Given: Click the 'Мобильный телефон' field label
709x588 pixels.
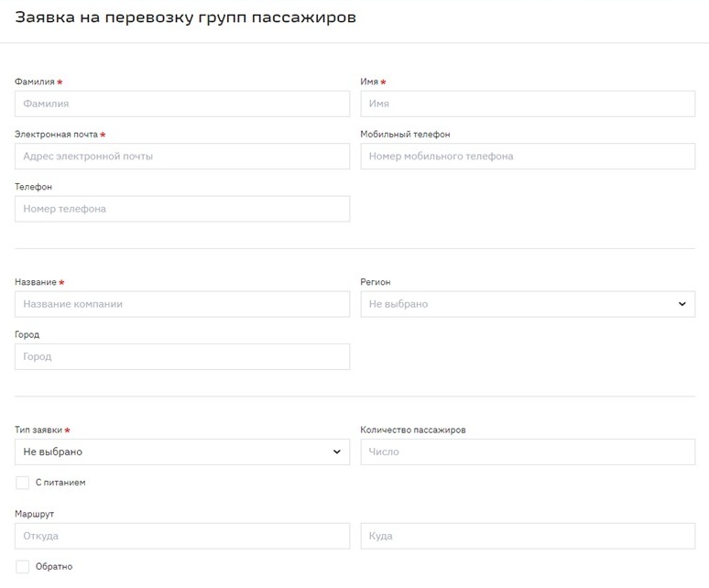Looking at the screenshot, I should click(405, 135).
